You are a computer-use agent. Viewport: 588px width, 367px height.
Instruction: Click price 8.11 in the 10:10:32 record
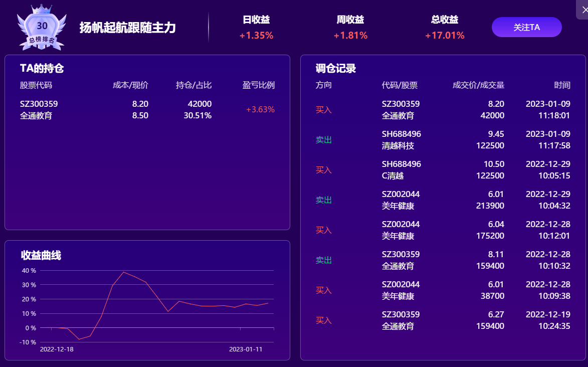click(496, 254)
